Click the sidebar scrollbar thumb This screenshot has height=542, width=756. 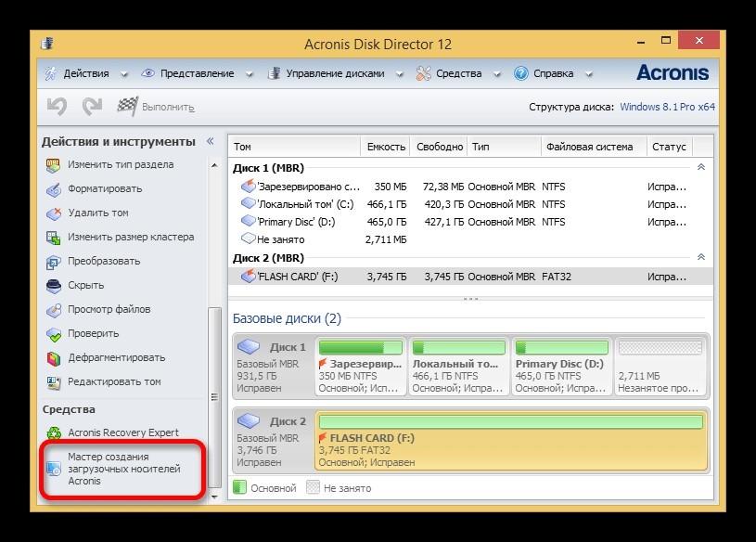click(214, 397)
